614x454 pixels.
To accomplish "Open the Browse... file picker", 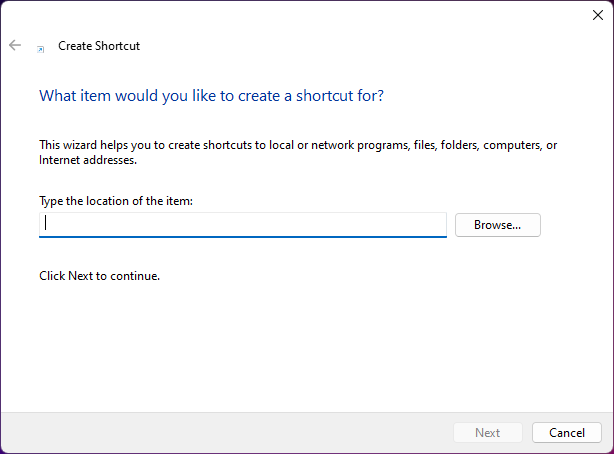I will click(x=498, y=225).
